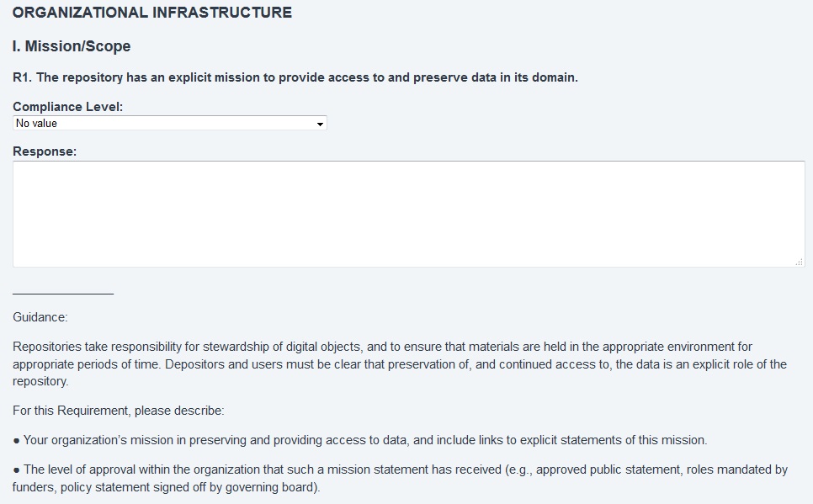The image size is (813, 504).
Task: Click the Response box resize grip
Action: (799, 262)
